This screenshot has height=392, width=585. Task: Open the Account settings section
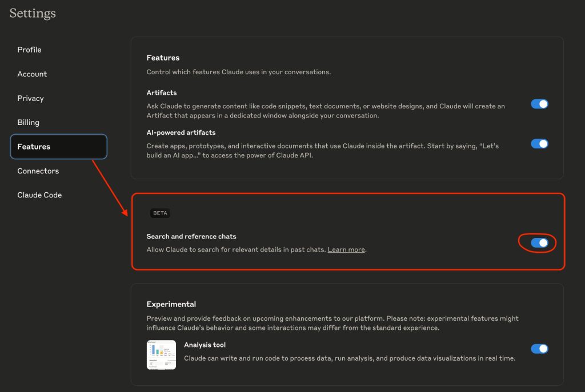(x=32, y=74)
